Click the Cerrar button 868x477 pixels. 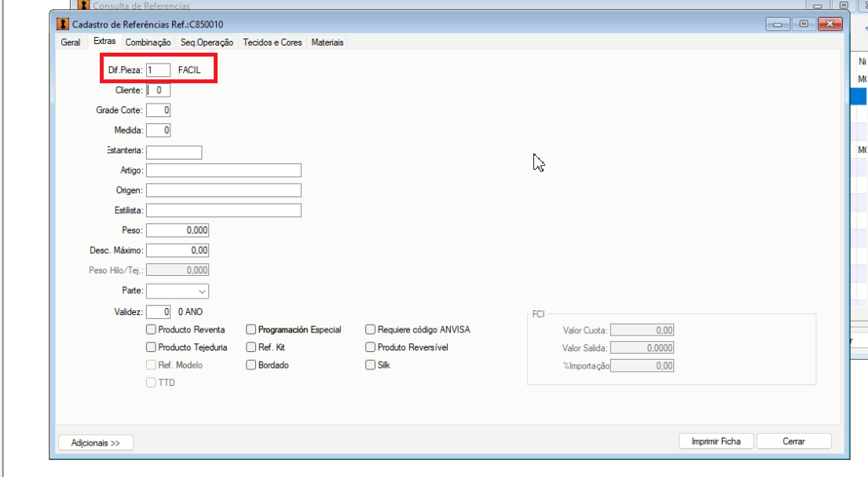click(794, 442)
